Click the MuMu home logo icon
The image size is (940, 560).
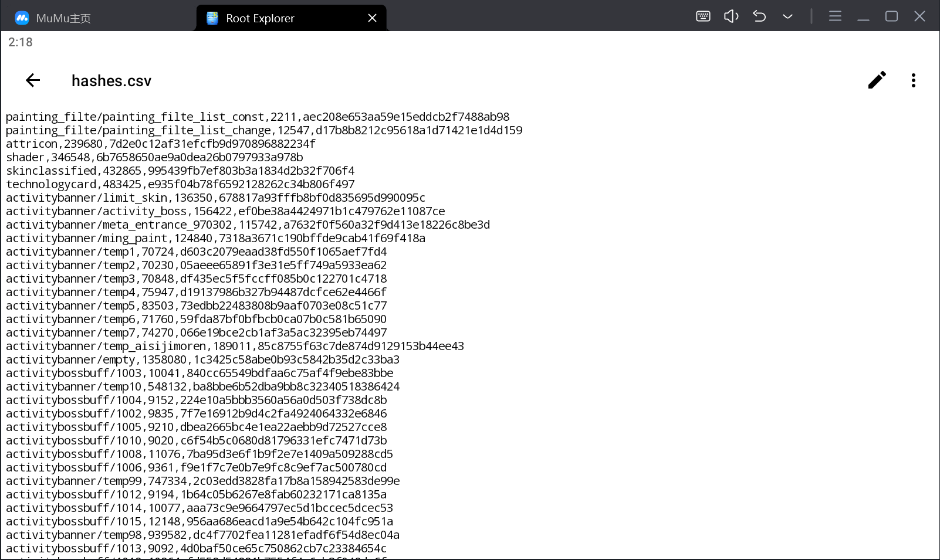[22, 18]
